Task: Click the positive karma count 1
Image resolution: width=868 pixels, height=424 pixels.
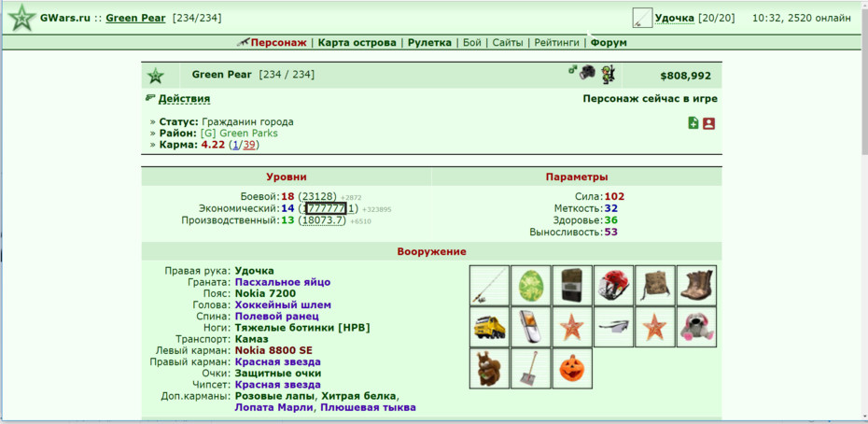Action: [x=235, y=145]
